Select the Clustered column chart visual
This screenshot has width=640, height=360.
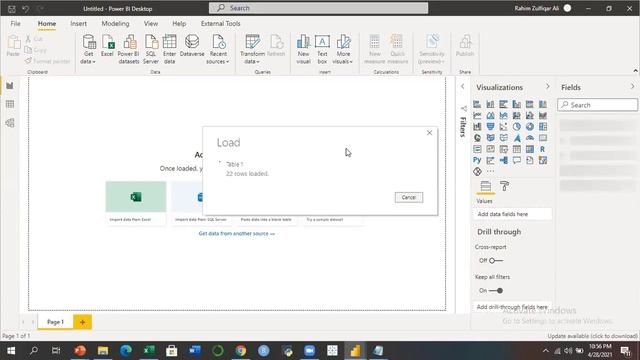(x=517, y=104)
